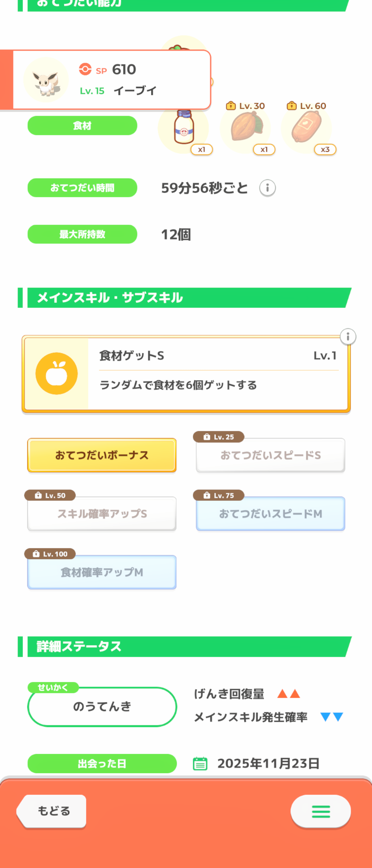Tap locked Lv.100 食材確率アップM skill

point(102,572)
